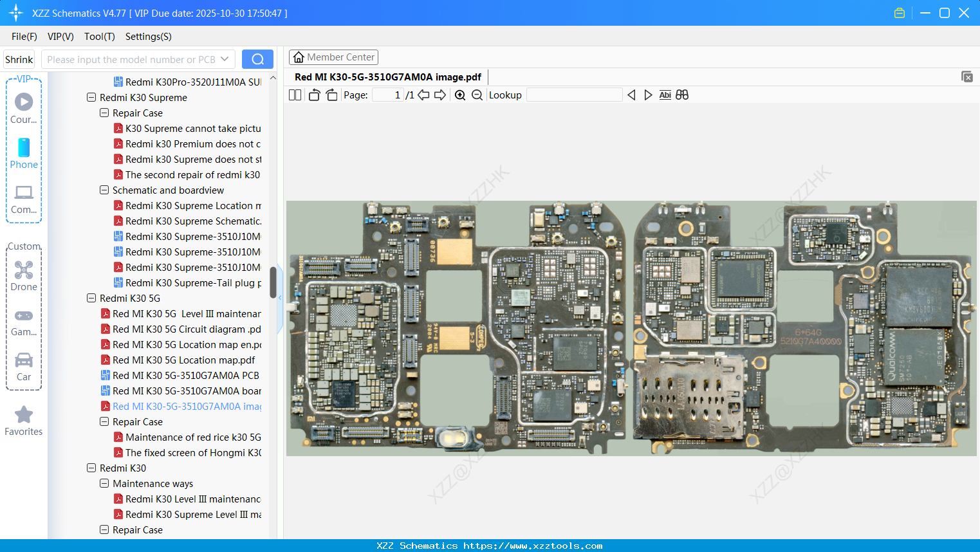Screen dimensions: 980x552
Task: Open Red MI K30 5G Circuit diagram file
Action: coord(186,329)
